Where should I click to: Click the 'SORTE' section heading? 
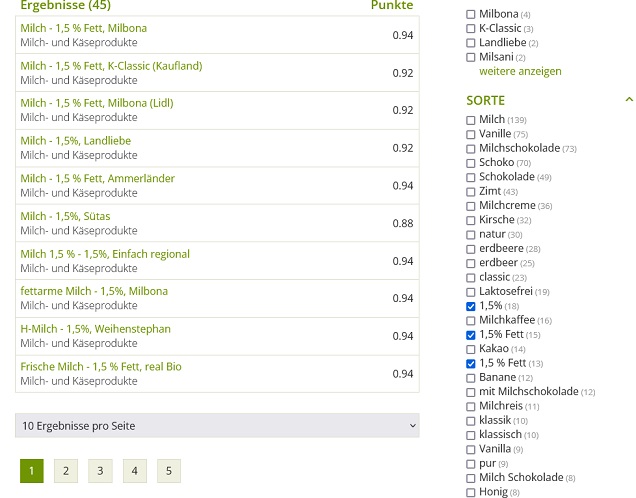pos(486,100)
